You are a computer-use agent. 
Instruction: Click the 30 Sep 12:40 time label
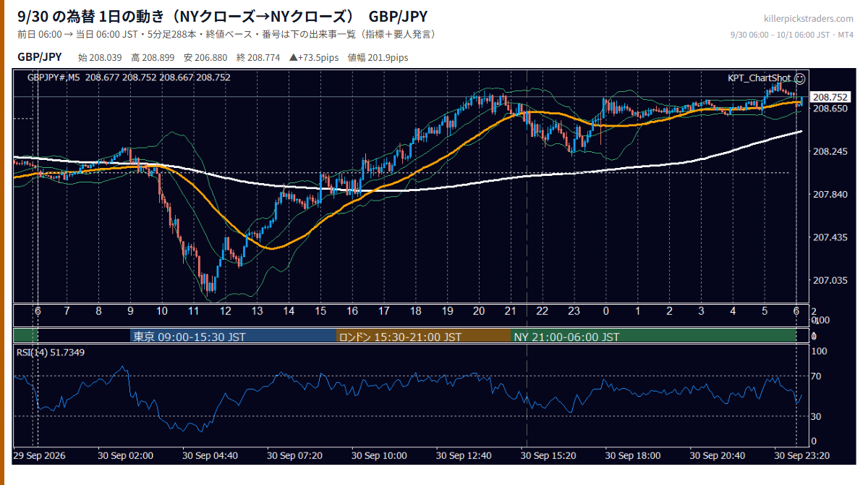[x=464, y=456]
